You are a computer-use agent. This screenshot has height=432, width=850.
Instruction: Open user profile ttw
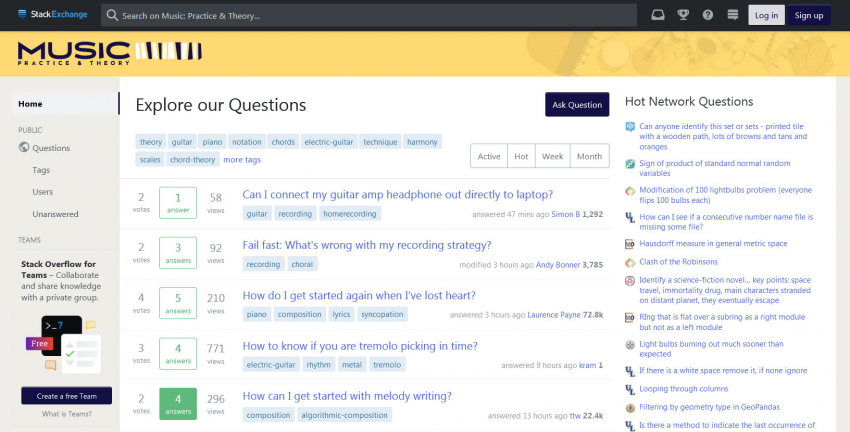575,416
